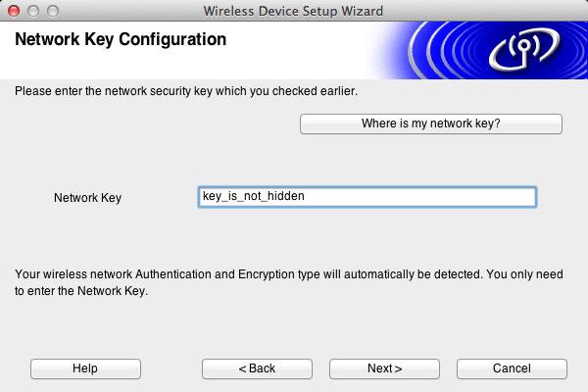
Task: Click the 'Wireless Device Setup Wizard' window title
Action: (293, 11)
